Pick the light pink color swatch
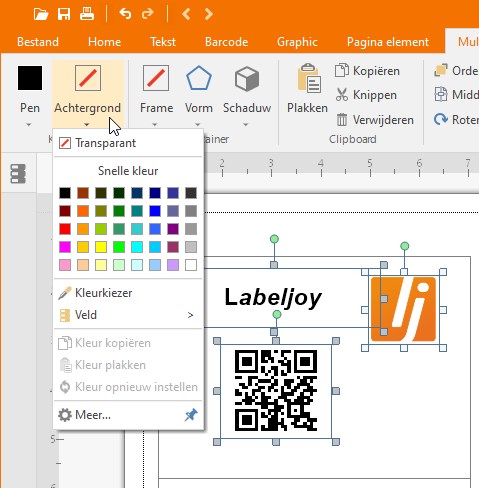479x488 pixels. 65,265
